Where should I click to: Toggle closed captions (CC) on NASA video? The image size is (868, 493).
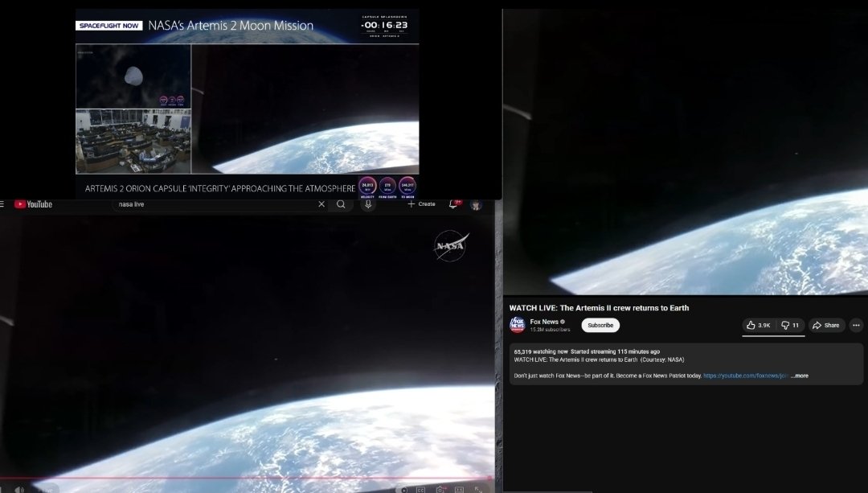(x=420, y=491)
